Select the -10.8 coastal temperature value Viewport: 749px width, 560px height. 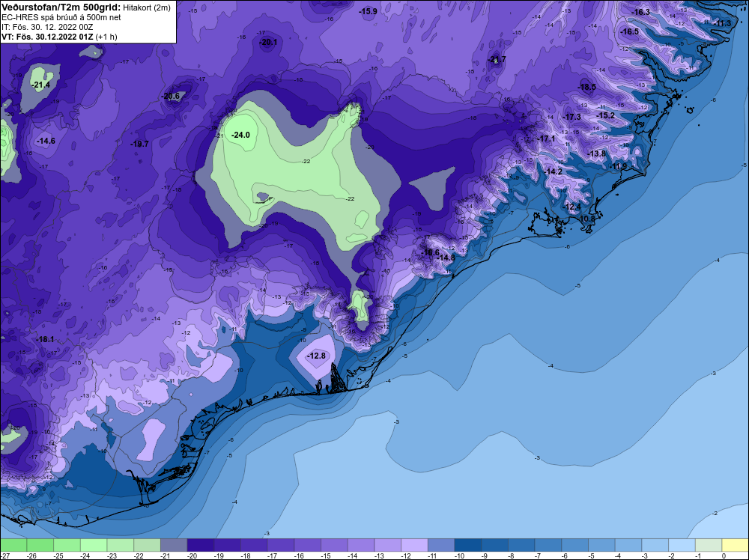[586, 219]
